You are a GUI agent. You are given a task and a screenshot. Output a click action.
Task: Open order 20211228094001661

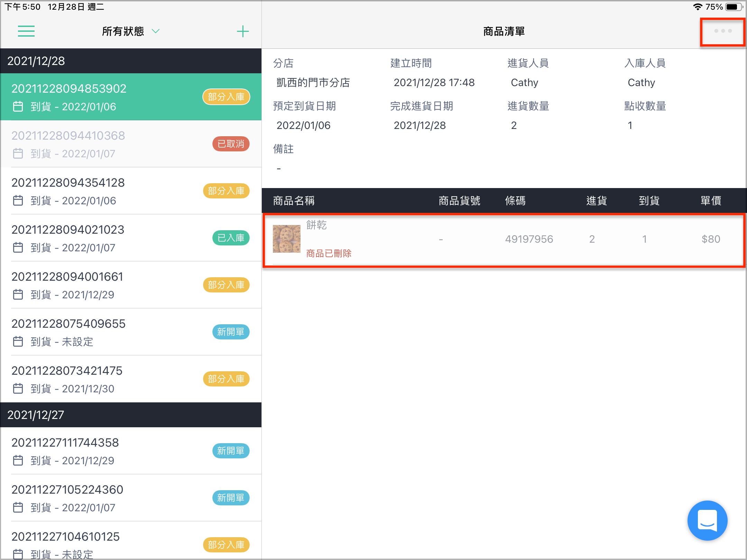pyautogui.click(x=131, y=285)
